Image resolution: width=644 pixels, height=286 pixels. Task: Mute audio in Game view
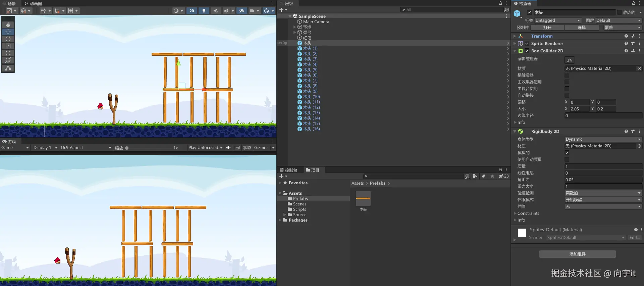(x=228, y=148)
